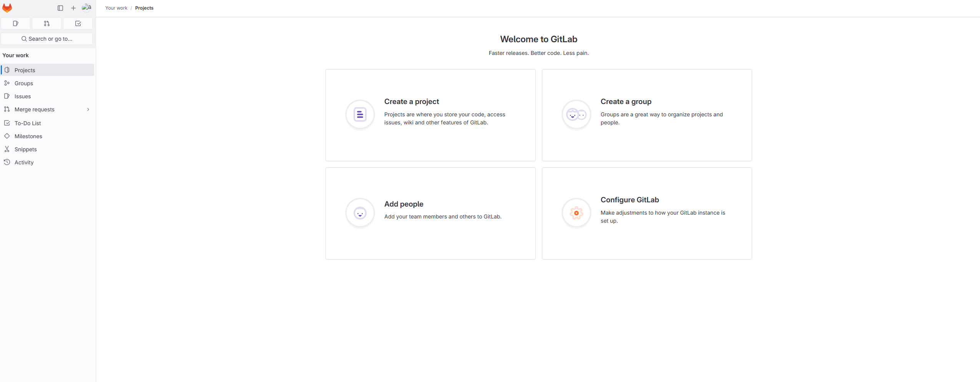Open to-do items shortcut button
Screen dimensions: 980x382
78,23
